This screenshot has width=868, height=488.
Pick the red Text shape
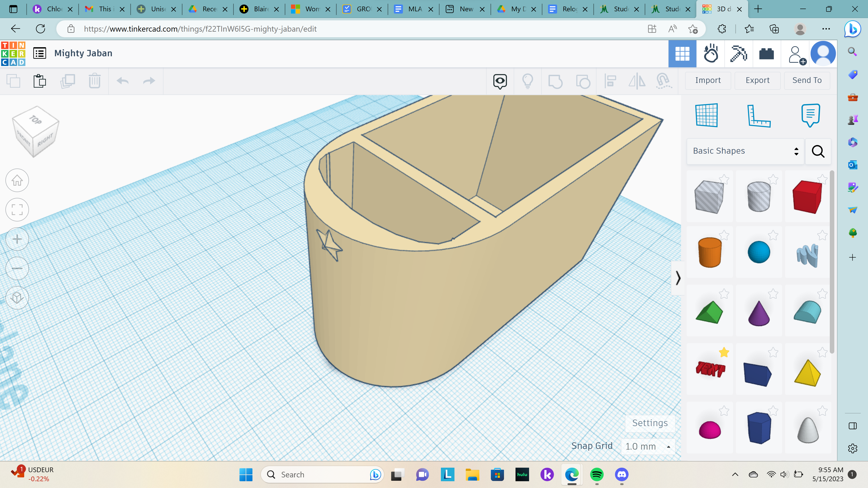point(710,369)
